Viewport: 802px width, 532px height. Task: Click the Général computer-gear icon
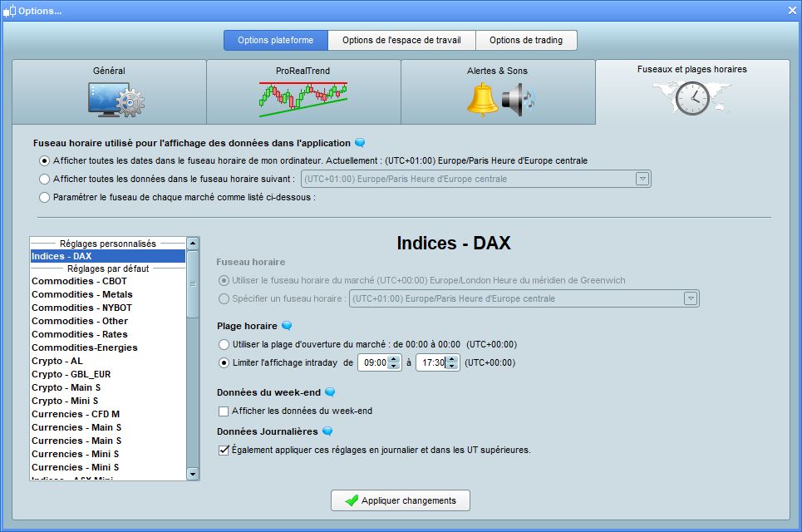coord(116,99)
